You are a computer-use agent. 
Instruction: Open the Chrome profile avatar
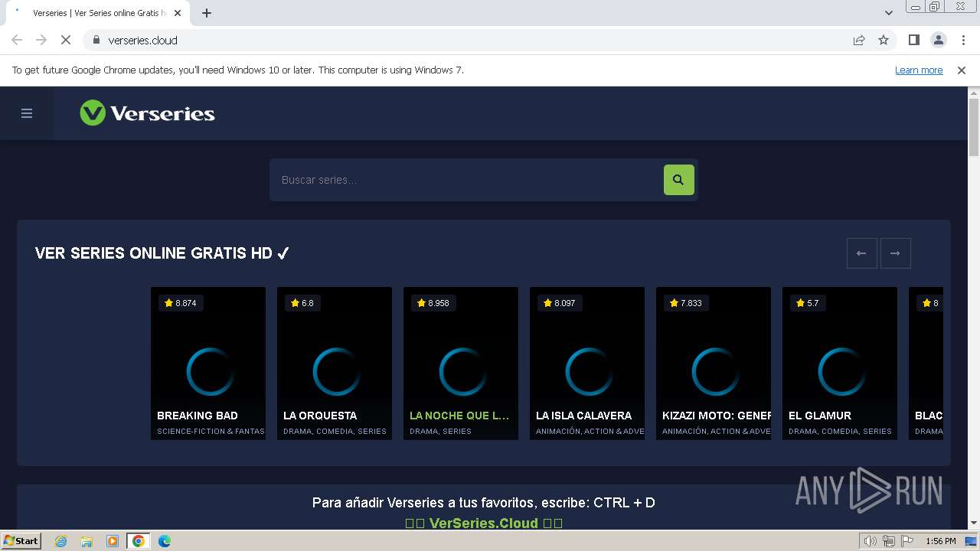938,40
